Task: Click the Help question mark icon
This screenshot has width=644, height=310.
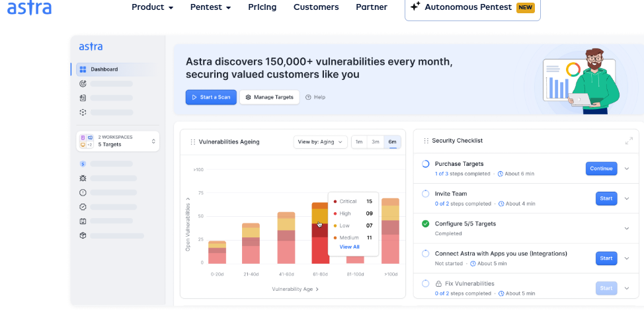Action: pos(308,97)
